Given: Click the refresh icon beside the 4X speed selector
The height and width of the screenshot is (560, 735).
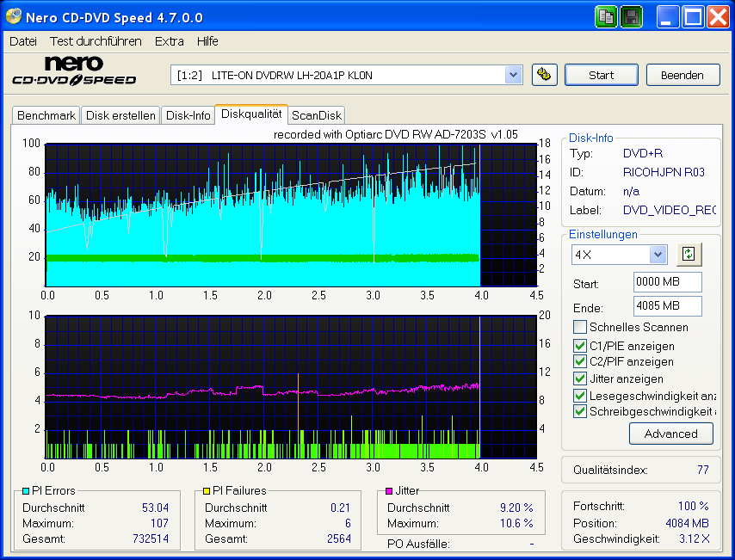Looking at the screenshot, I should [x=688, y=254].
